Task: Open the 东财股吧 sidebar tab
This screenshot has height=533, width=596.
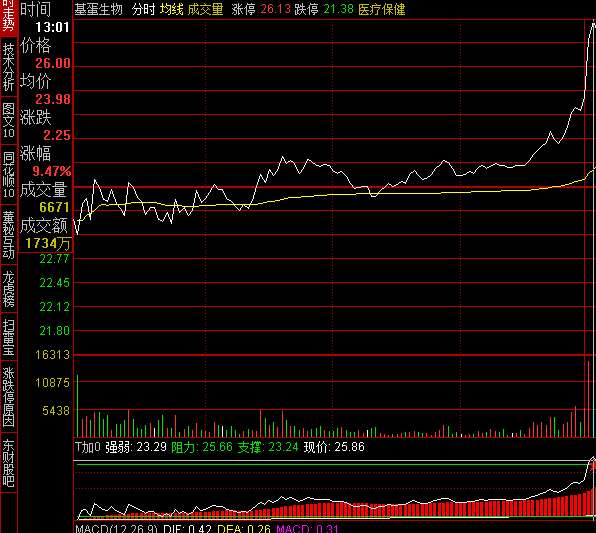Action: coord(8,463)
